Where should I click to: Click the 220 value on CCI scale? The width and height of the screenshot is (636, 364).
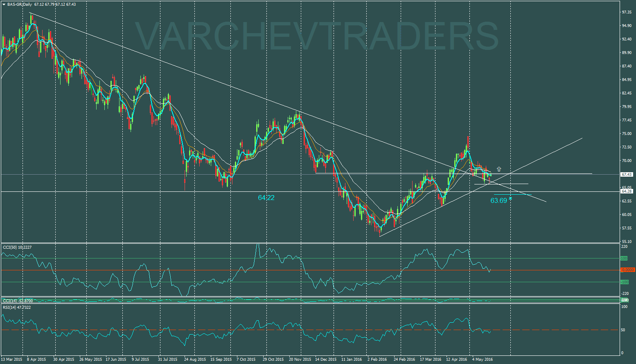pyautogui.click(x=625, y=247)
